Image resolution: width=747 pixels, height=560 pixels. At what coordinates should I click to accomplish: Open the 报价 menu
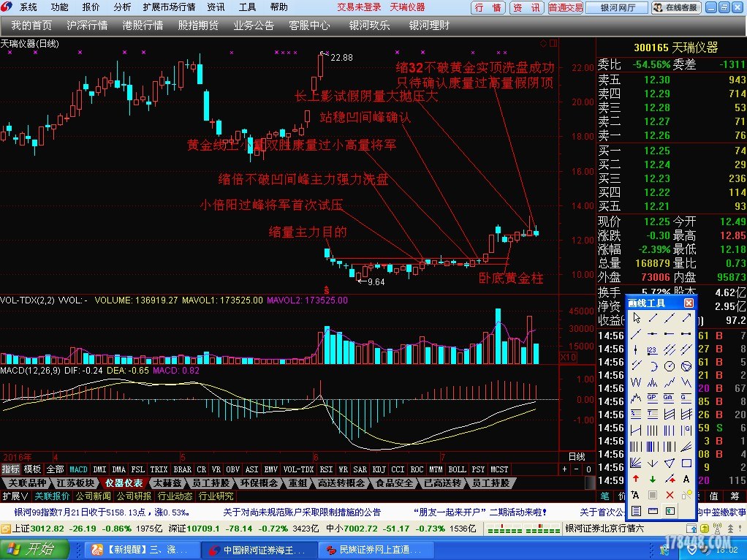(x=91, y=7)
